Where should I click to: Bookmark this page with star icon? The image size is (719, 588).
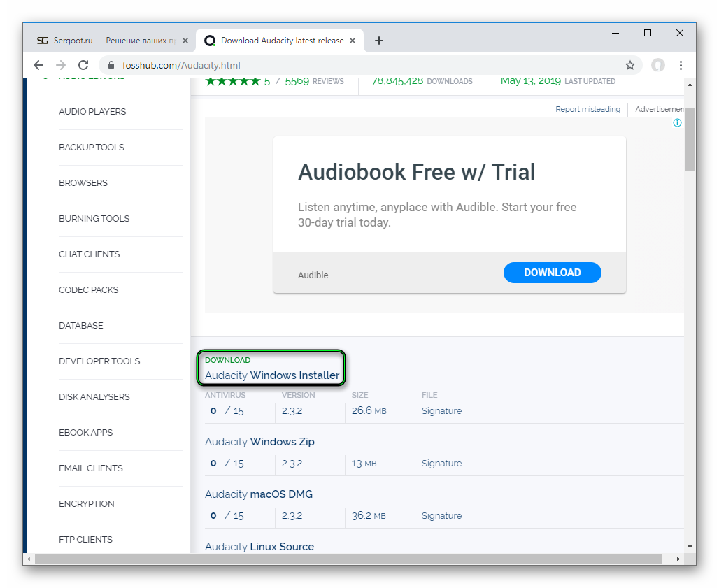629,65
